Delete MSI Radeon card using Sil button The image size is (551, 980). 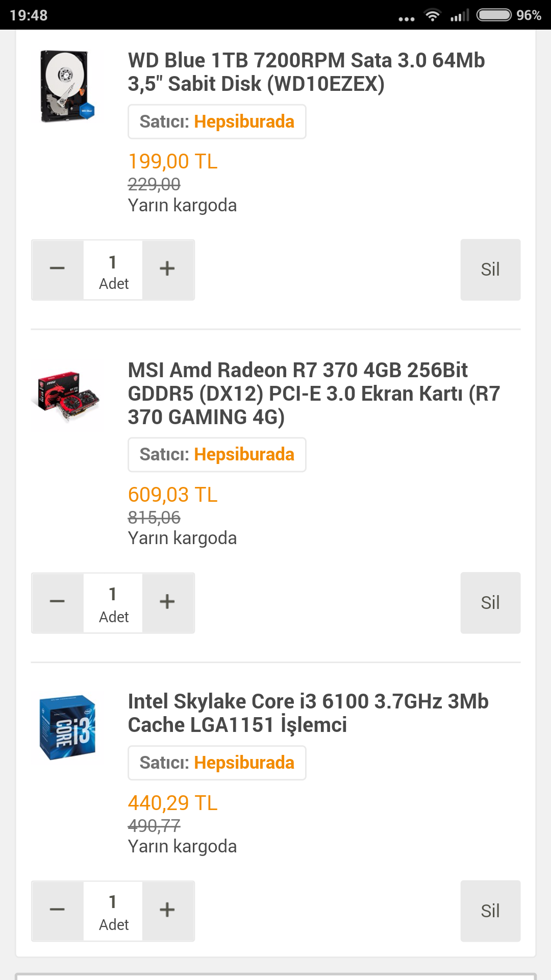[490, 603]
